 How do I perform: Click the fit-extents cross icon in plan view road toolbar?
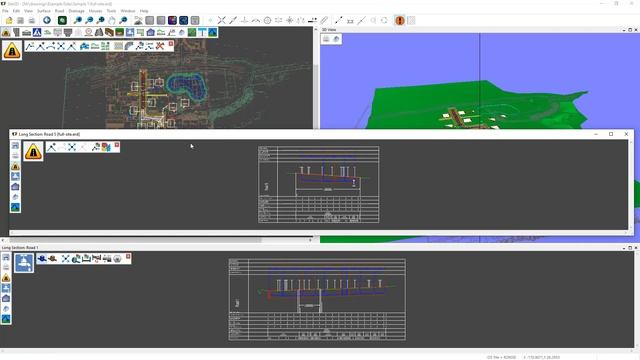(x=61, y=46)
